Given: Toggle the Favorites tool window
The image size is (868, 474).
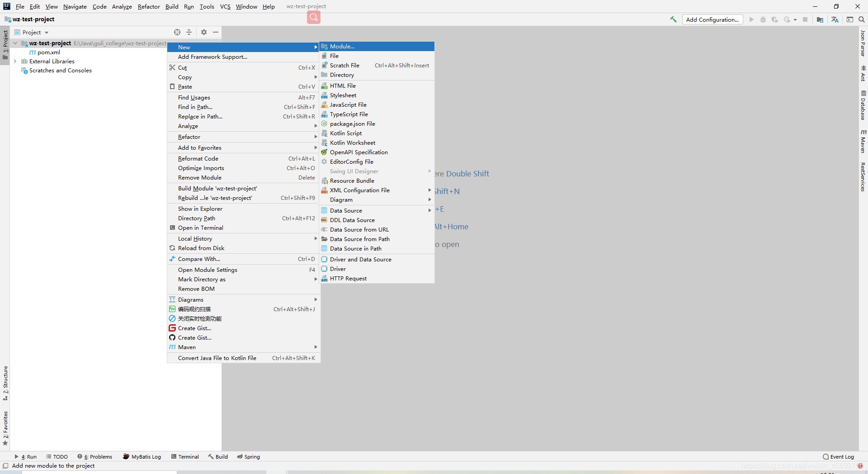Looking at the screenshot, I should tap(5, 428).
